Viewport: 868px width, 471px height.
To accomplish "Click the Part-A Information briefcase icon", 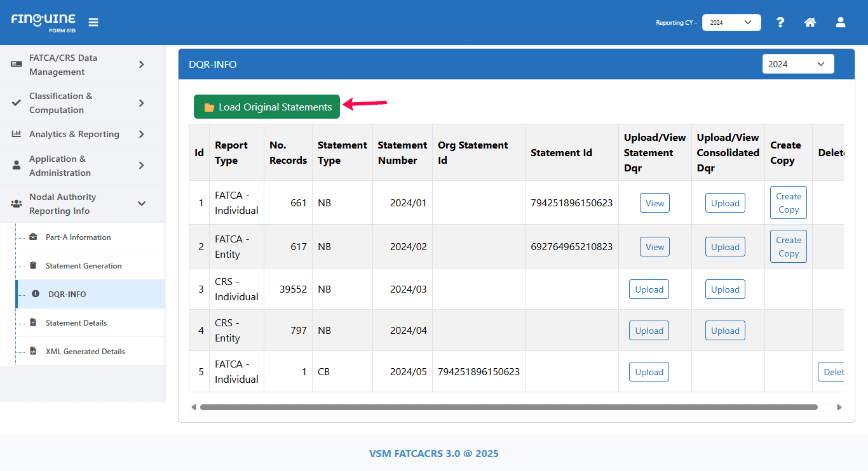I will click(x=33, y=237).
